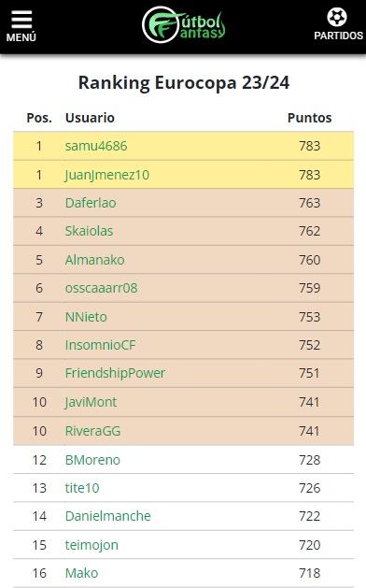Select RiveraGG in the ranking
366x588 pixels.
[93, 431]
